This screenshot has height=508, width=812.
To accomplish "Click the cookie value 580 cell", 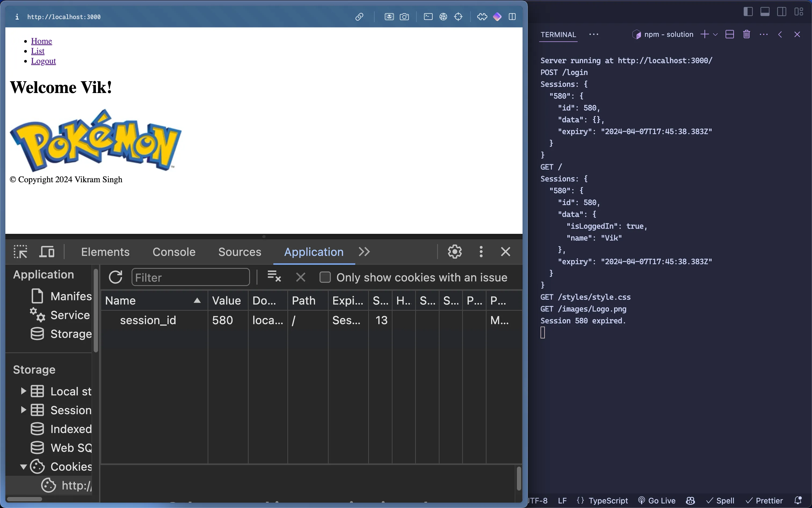I will coord(228,320).
